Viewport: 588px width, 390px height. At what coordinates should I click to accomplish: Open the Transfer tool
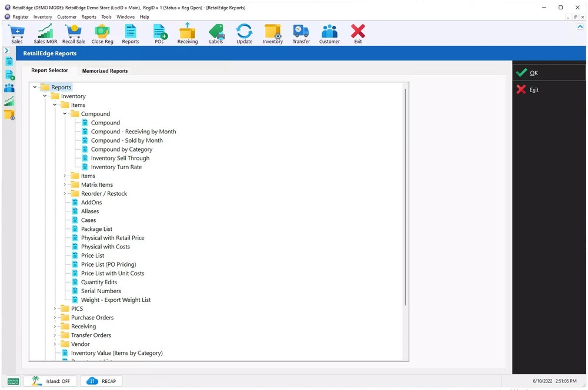[301, 33]
